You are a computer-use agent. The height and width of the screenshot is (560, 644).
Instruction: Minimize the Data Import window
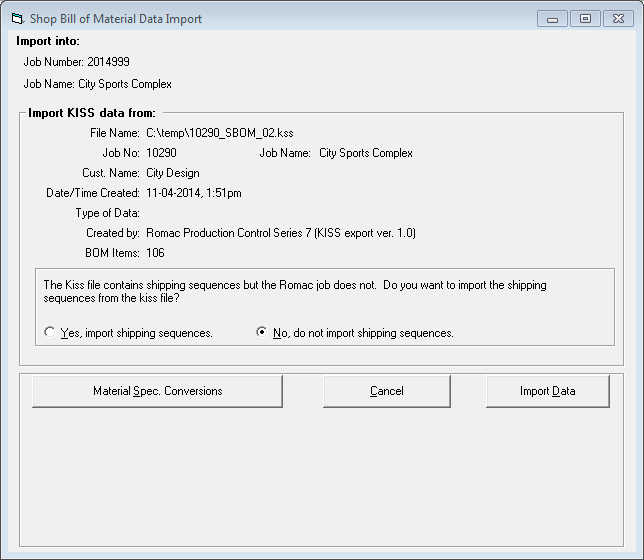552,19
